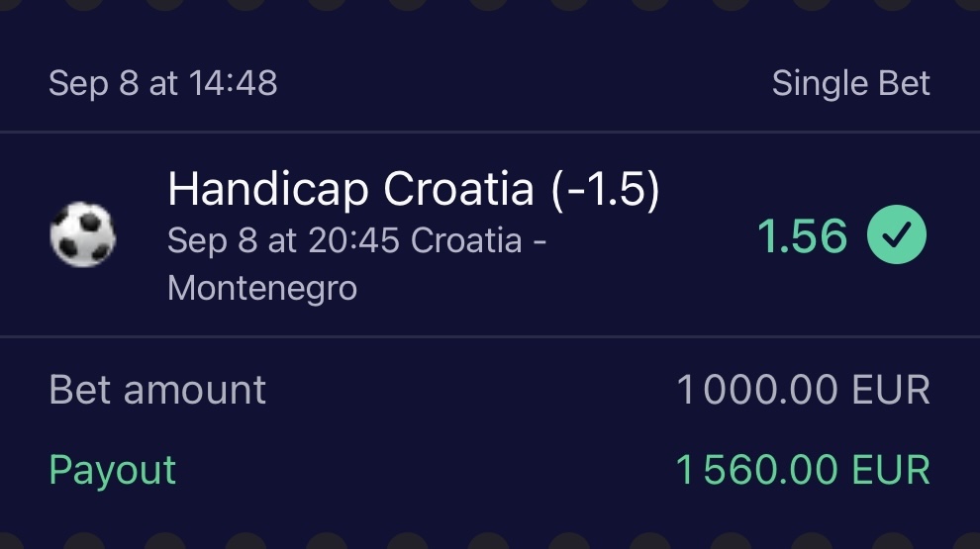Tap the green checkmark won-bet icon
The height and width of the screenshot is (549, 980).
pos(897,235)
